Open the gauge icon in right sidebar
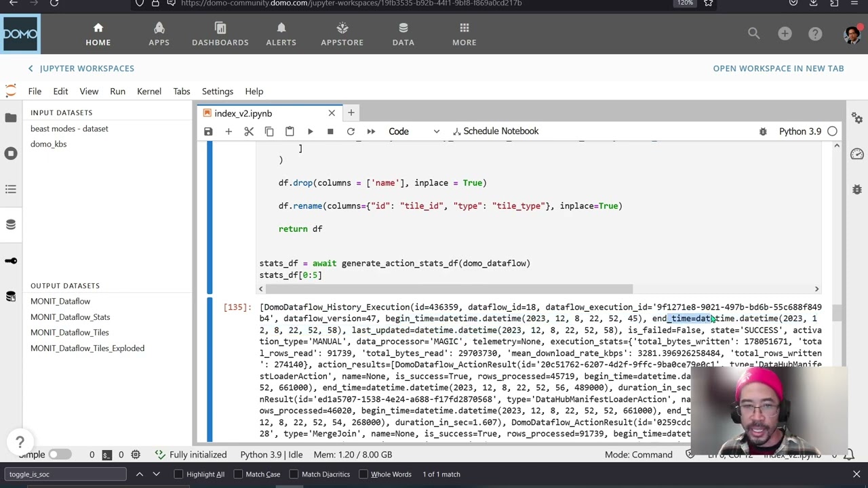 (x=857, y=154)
